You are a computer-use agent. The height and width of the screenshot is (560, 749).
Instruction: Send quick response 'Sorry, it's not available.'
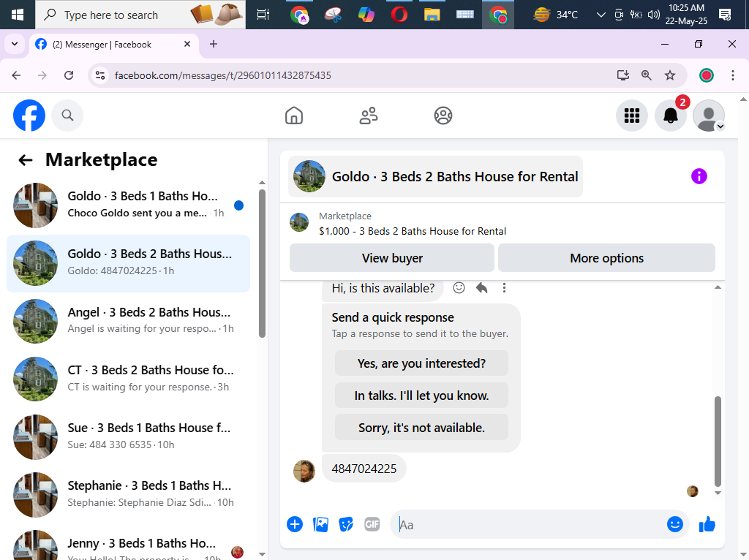pyautogui.click(x=421, y=427)
